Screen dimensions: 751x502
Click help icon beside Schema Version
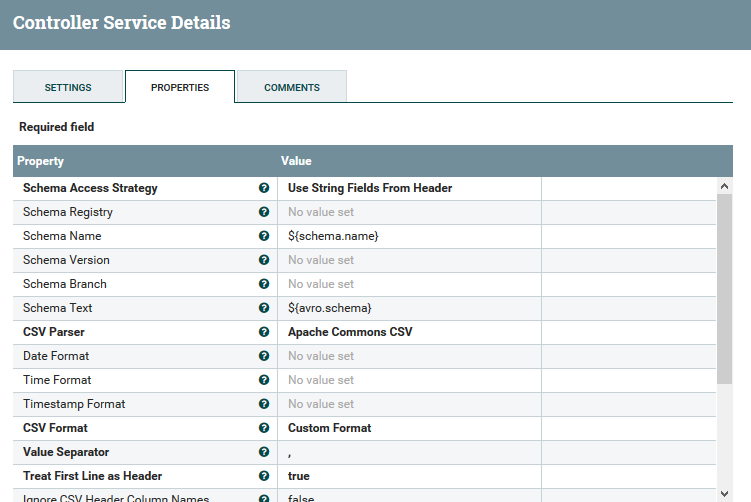click(x=264, y=260)
